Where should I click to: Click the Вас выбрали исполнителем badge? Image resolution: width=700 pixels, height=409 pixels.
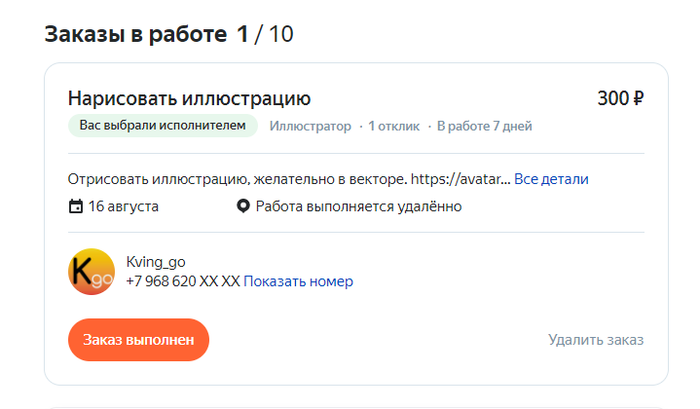162,126
